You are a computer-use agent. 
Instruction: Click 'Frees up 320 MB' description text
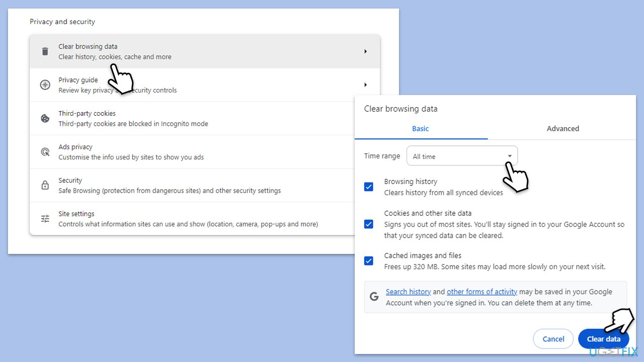pos(495,266)
